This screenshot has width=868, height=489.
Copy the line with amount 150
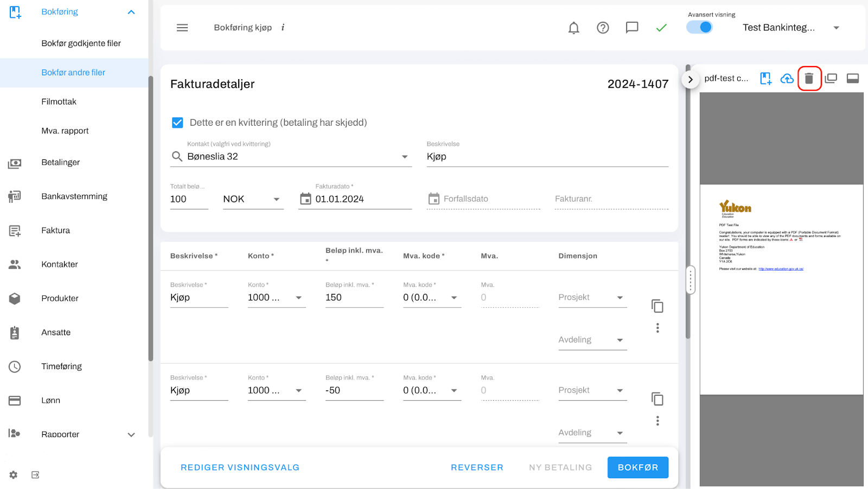pyautogui.click(x=658, y=306)
